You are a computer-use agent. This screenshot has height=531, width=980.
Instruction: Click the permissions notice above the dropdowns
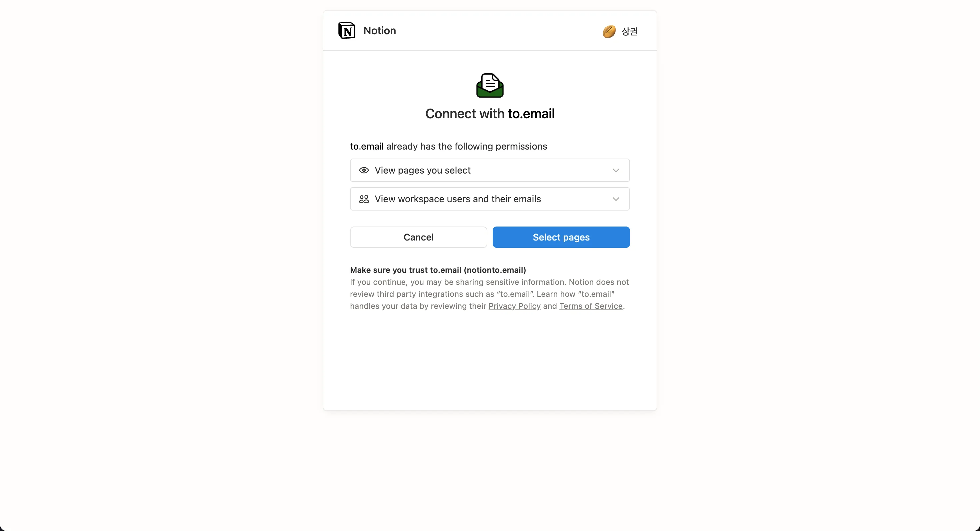pyautogui.click(x=449, y=146)
